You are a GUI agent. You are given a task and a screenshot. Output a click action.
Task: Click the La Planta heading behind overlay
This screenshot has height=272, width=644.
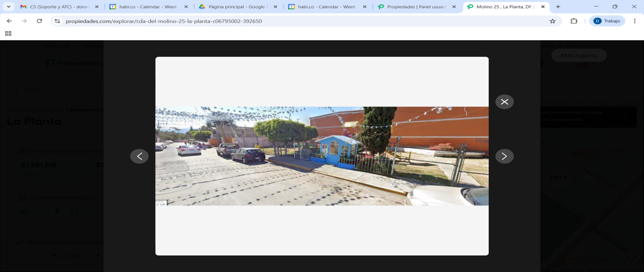34,121
